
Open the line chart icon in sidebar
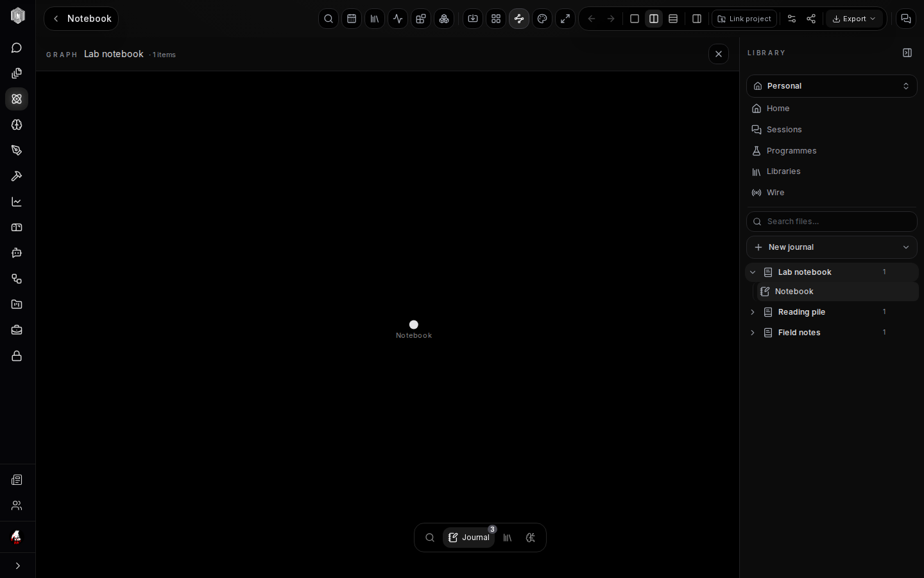(17, 202)
